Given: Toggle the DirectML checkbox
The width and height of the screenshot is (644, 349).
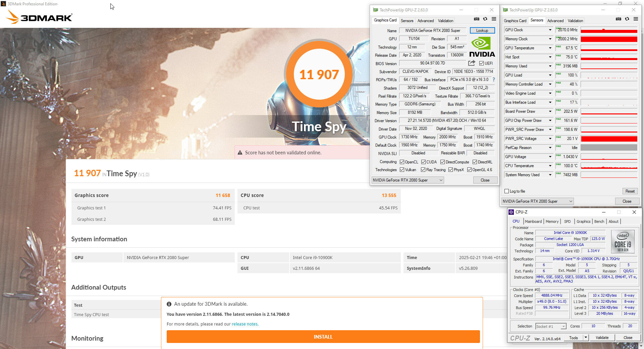Looking at the screenshot, I should 475,162.
